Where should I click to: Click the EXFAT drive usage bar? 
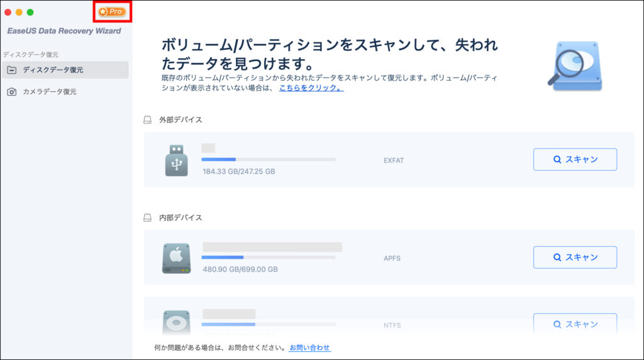coord(269,159)
